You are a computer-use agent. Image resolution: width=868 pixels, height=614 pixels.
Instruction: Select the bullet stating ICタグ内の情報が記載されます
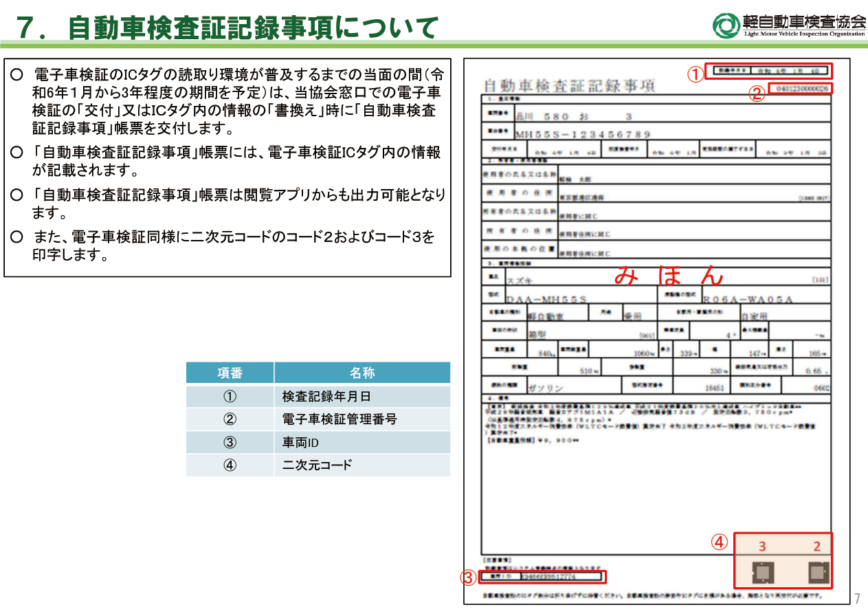226,161
